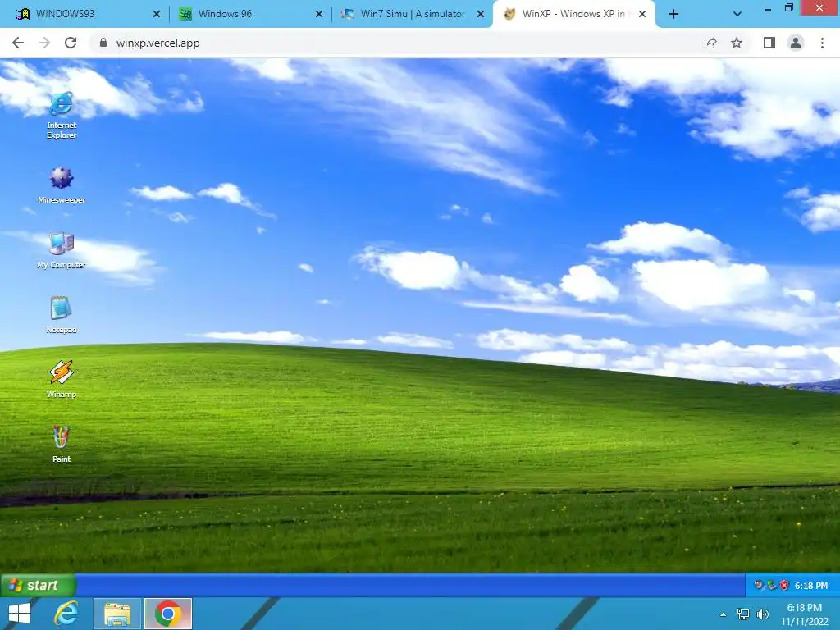This screenshot has height=630, width=840.
Task: Bookmark this page with star
Action: tap(737, 43)
